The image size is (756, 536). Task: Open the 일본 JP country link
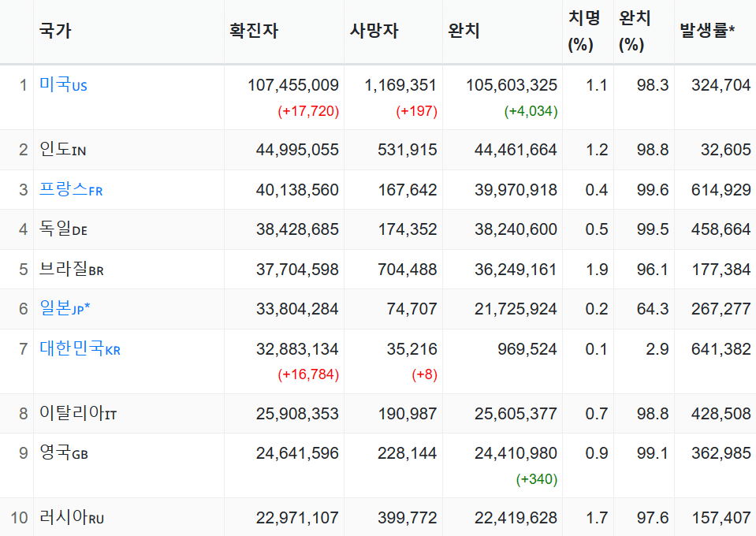(x=65, y=308)
